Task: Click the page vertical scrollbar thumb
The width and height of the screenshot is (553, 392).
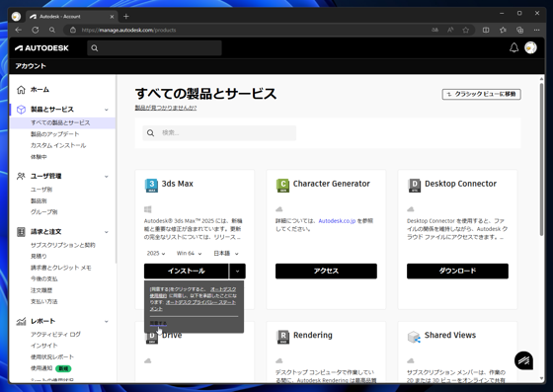Action: (x=542, y=159)
